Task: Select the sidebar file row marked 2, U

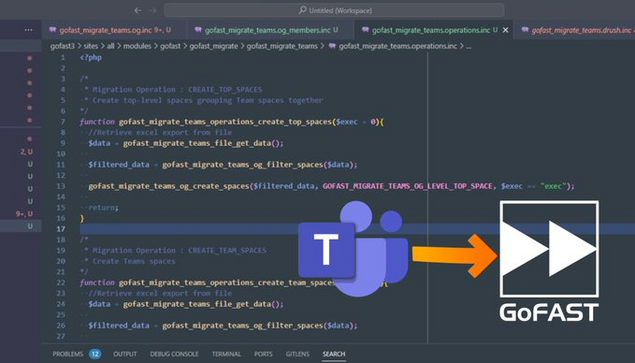Action: (x=21, y=152)
